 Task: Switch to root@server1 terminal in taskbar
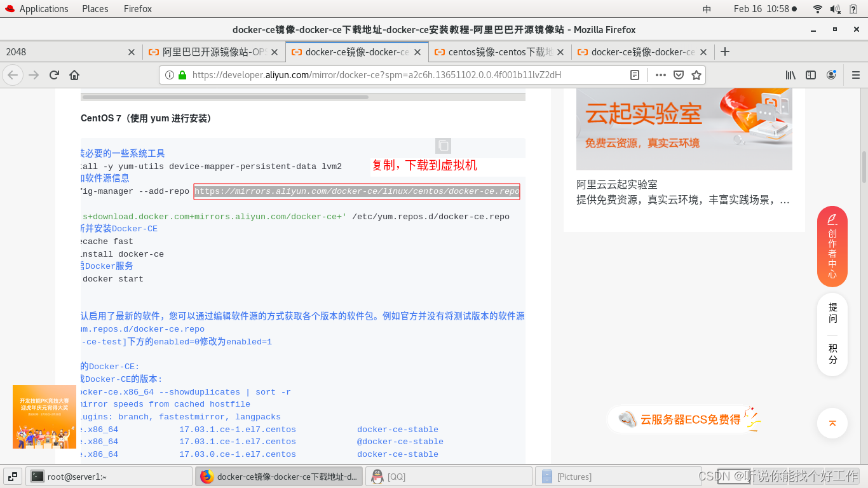pos(109,477)
